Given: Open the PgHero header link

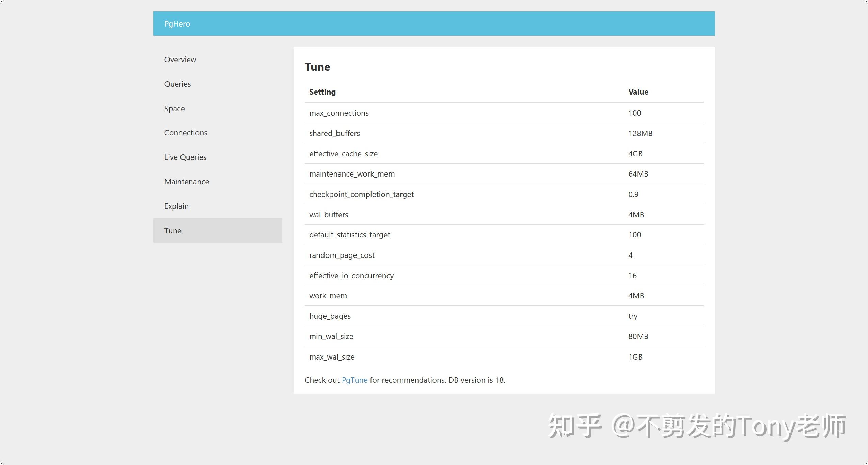Looking at the screenshot, I should (x=177, y=24).
